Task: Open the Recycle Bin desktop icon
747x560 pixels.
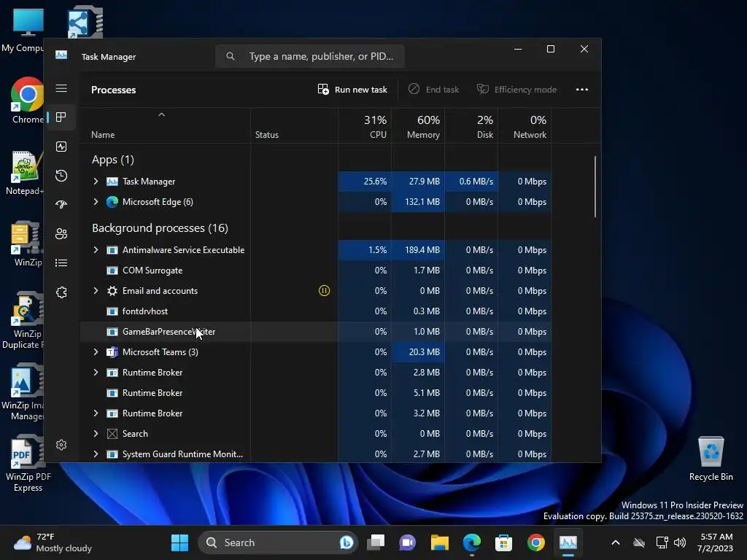Action: point(711,459)
